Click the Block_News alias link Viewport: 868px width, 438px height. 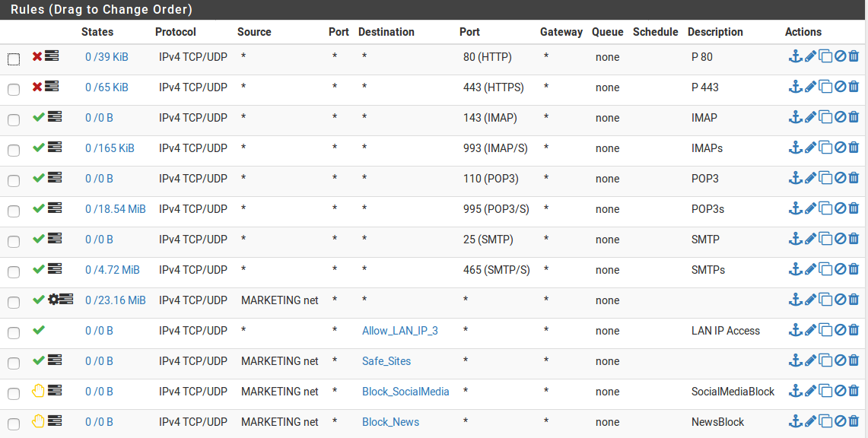390,422
